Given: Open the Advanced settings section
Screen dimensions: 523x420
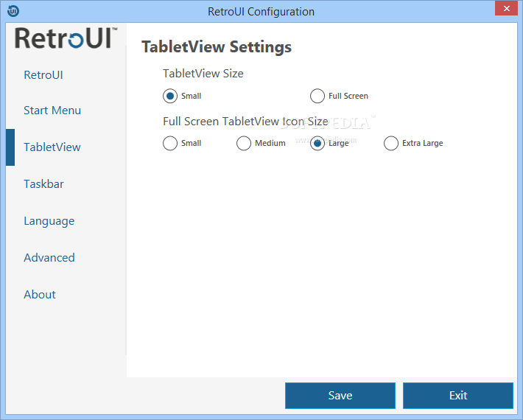Looking at the screenshot, I should pyautogui.click(x=49, y=258).
